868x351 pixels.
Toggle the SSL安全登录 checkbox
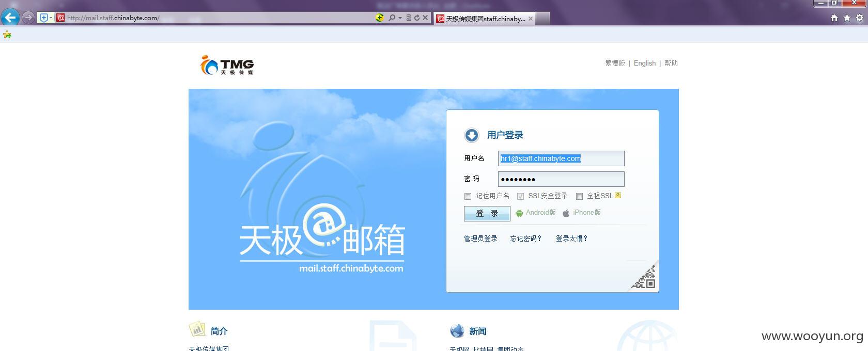[520, 196]
